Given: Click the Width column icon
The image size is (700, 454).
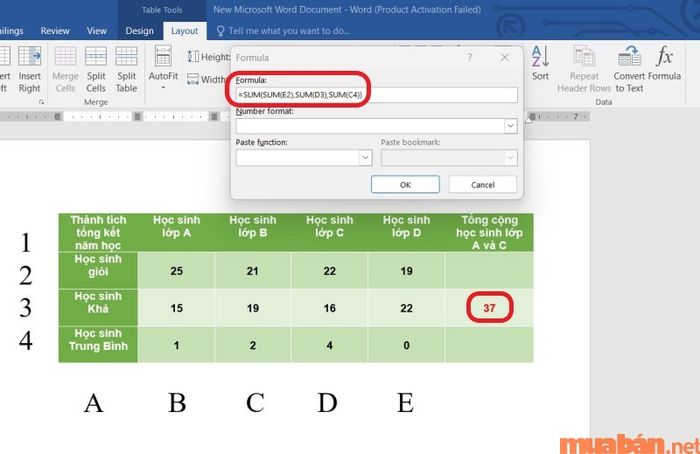Looking at the screenshot, I should pos(193,79).
